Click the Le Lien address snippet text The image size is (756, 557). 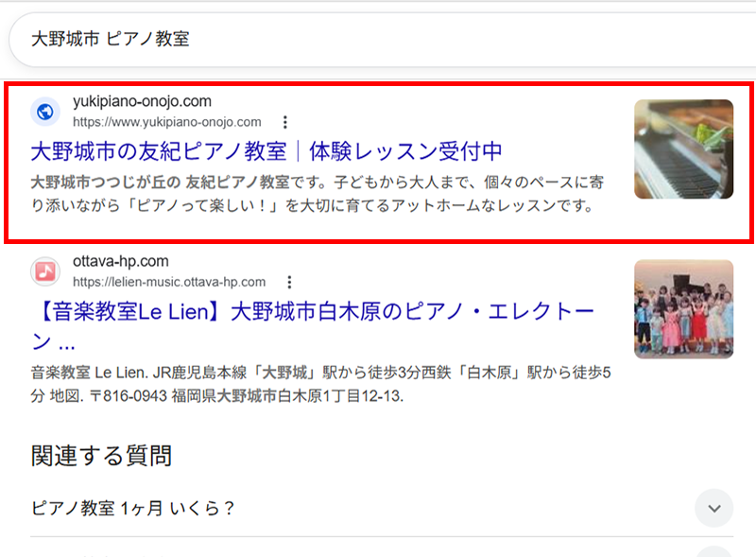pyautogui.click(x=320, y=384)
